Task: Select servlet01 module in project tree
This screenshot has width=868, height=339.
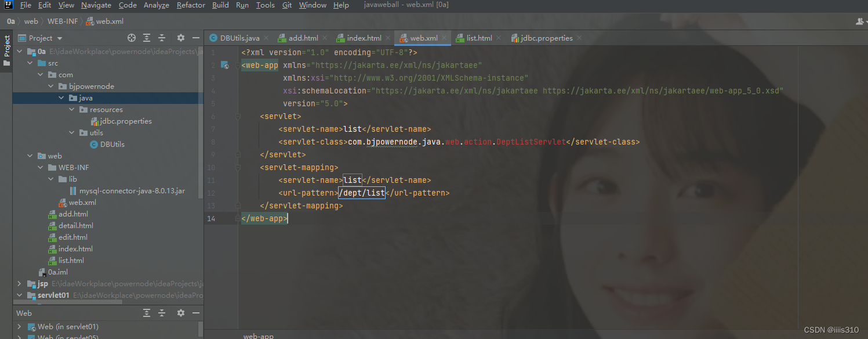Action: (53, 295)
